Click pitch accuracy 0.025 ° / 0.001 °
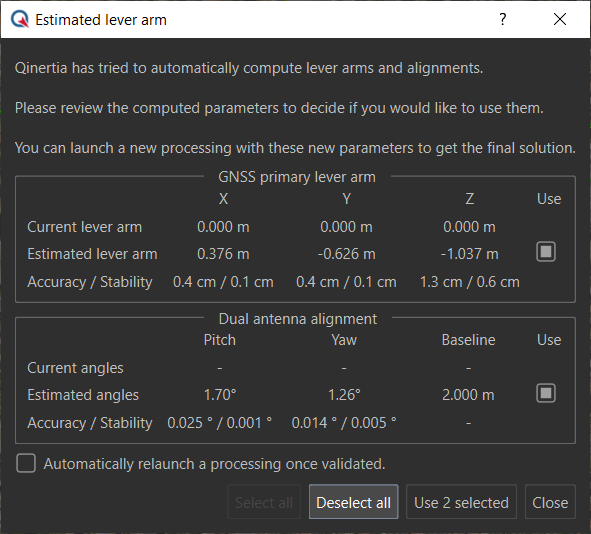The image size is (591, 534). [220, 423]
